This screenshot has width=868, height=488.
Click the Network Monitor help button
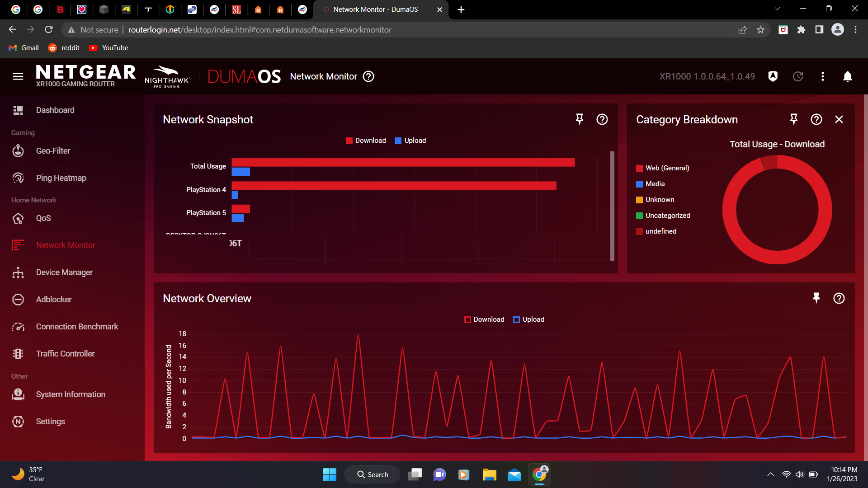368,76
